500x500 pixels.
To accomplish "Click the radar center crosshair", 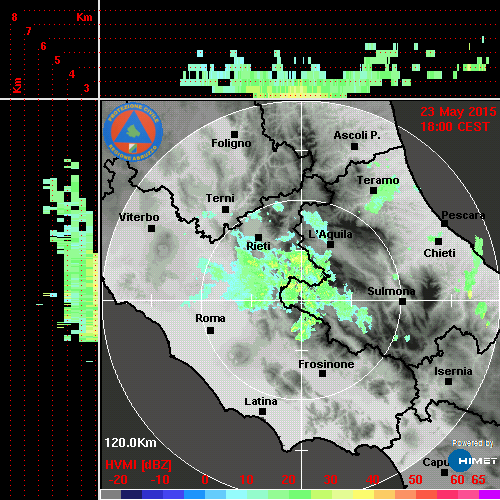I will pos(301,300).
